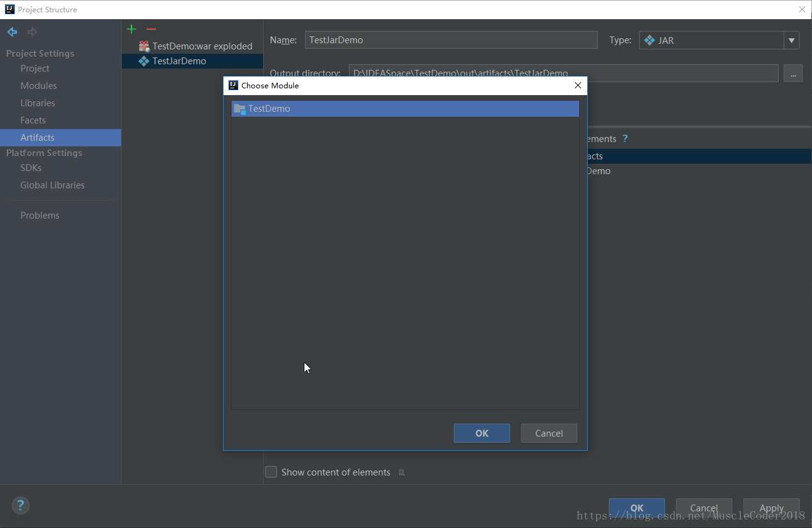
Task: Close the Choose Module dialog
Action: pyautogui.click(x=578, y=86)
